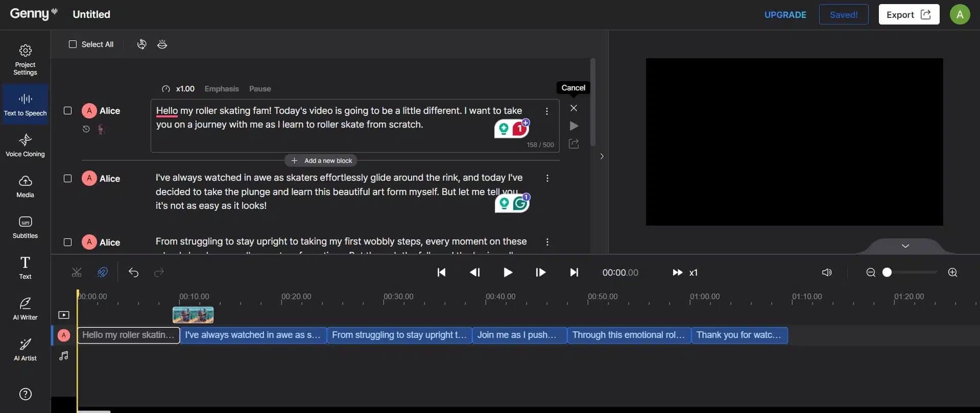Open the Subtitles panel
This screenshot has width=980, height=413.
[x=25, y=227]
